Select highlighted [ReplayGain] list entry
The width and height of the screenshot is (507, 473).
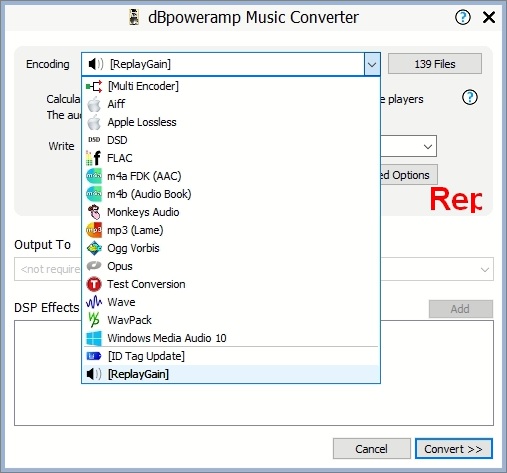coord(231,374)
